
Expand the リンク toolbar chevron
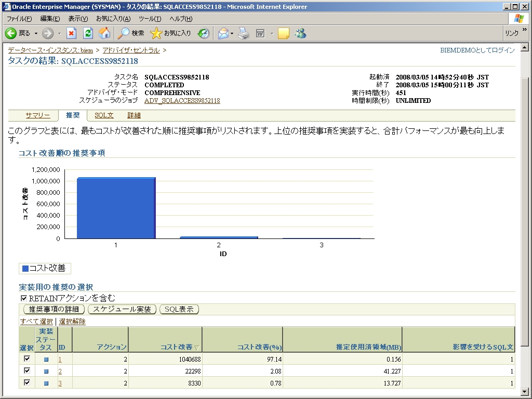525,30
